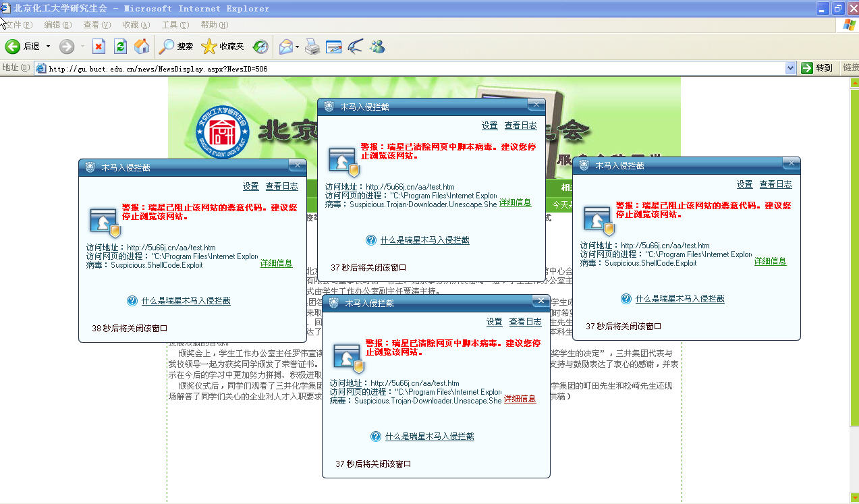Click the Mail envelope toolbar icon

(286, 47)
